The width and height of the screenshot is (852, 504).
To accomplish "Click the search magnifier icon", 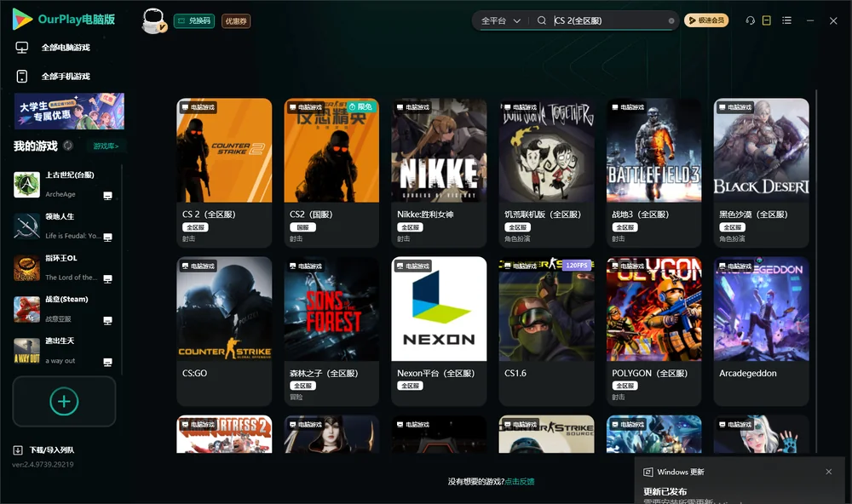I will tap(541, 20).
